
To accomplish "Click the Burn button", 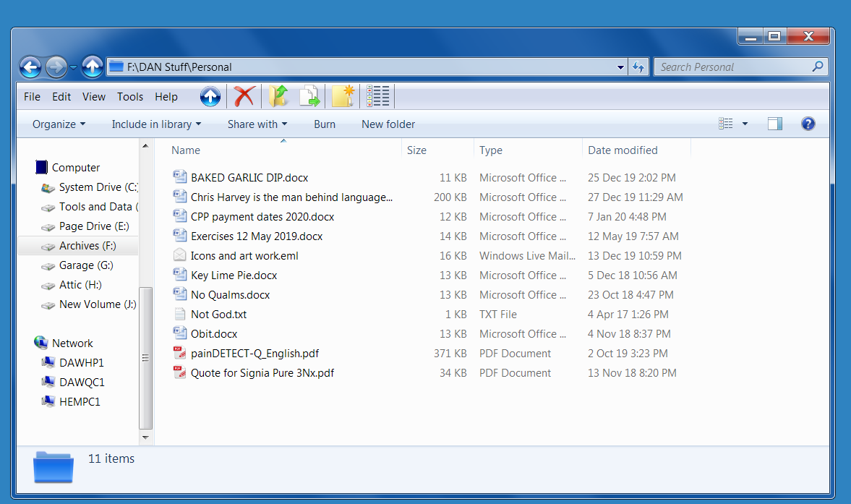I will click(x=325, y=124).
